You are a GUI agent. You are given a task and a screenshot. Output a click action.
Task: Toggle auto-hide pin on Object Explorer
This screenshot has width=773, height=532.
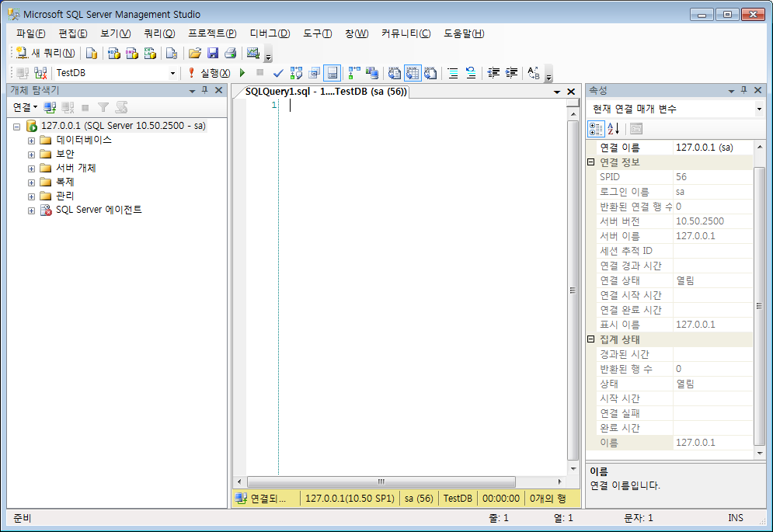[205, 90]
